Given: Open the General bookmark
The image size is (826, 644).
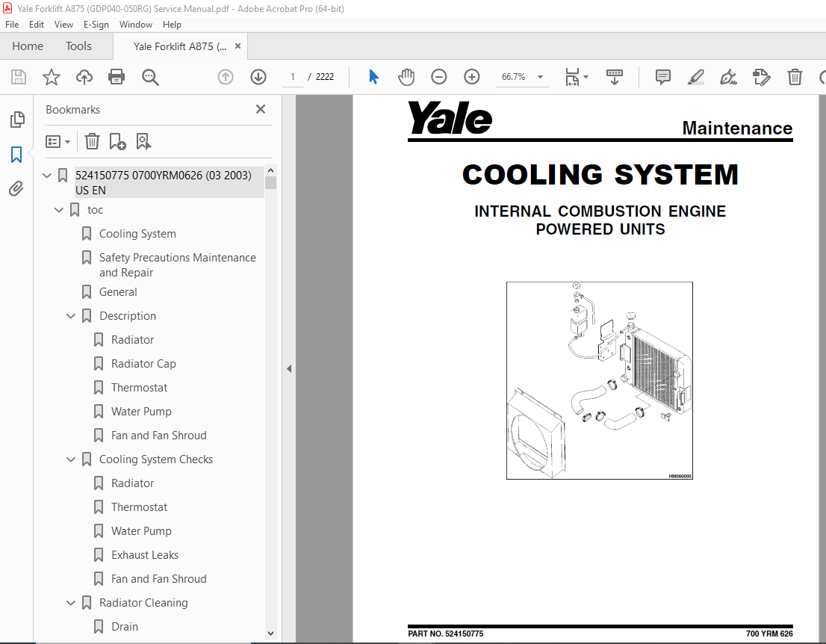Looking at the screenshot, I should click(118, 292).
